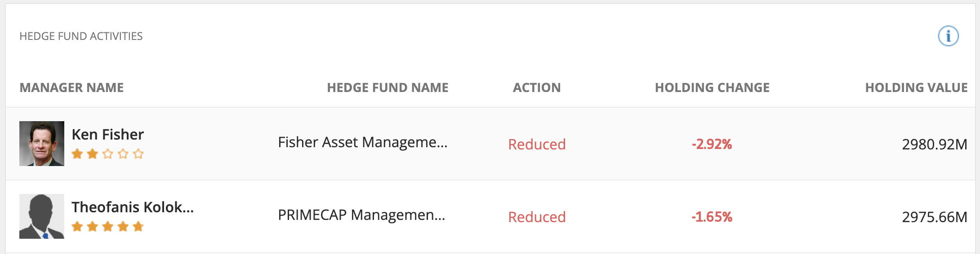Open Ken Fisher's profile photo
This screenshot has height=254, width=980.
click(42, 144)
